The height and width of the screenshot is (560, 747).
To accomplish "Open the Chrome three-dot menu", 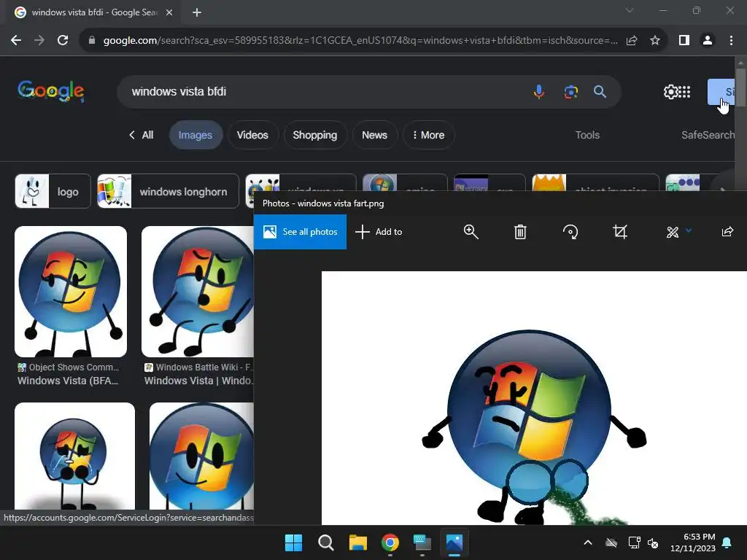I will [731, 41].
